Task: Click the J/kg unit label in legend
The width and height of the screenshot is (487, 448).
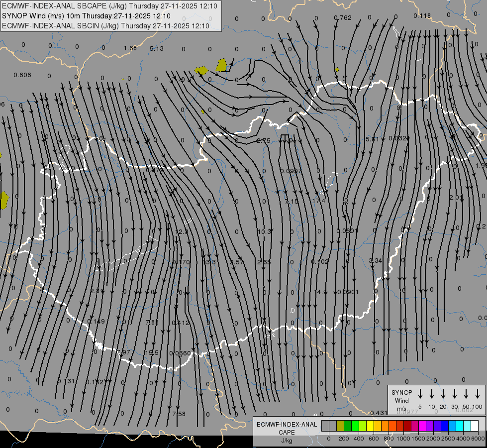Action: coord(287,441)
